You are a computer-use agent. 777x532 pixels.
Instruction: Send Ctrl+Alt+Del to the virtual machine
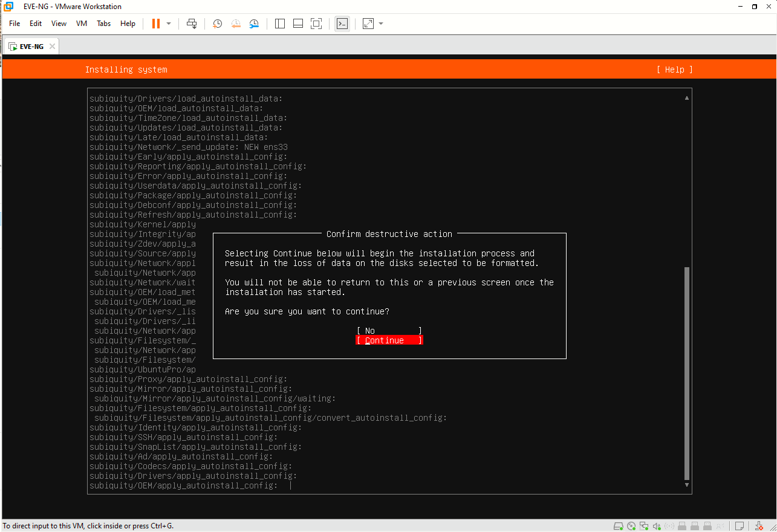tap(192, 24)
